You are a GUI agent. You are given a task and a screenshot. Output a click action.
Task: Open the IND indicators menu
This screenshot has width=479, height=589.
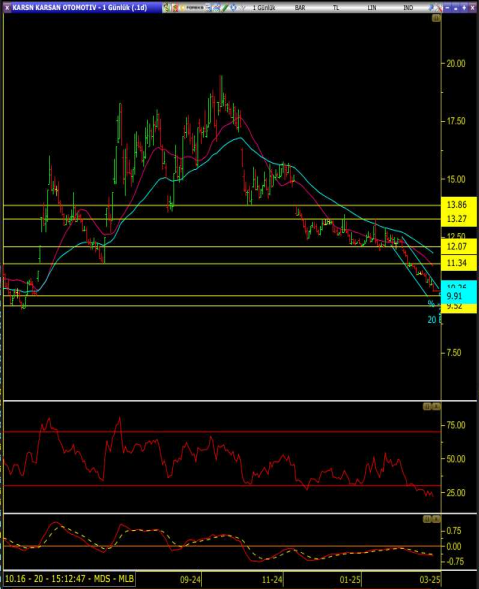[x=408, y=8]
